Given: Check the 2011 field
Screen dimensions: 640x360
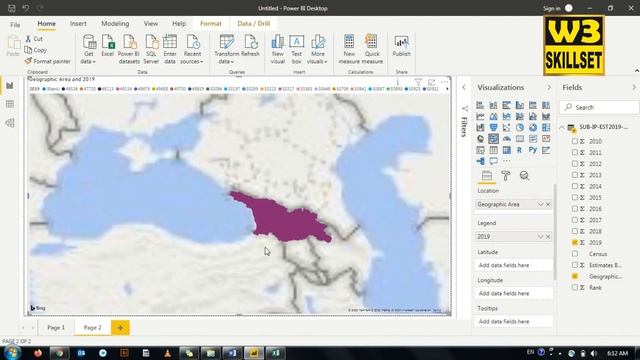Looking at the screenshot, I should tap(575, 152).
